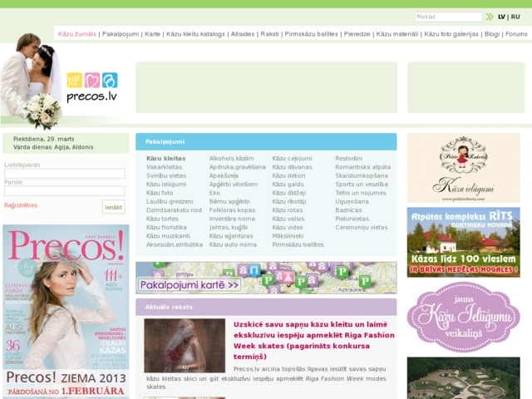Open Bērnu apģērbi category

click(x=229, y=201)
